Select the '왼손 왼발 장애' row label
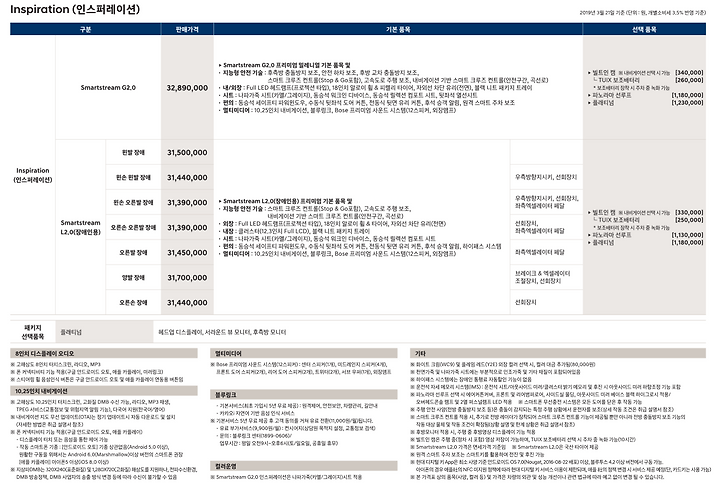Viewport: 720px width, 493px height. (x=133, y=178)
